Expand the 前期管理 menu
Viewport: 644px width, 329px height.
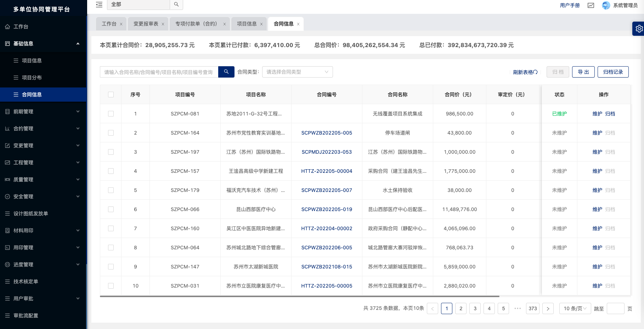tap(78, 112)
